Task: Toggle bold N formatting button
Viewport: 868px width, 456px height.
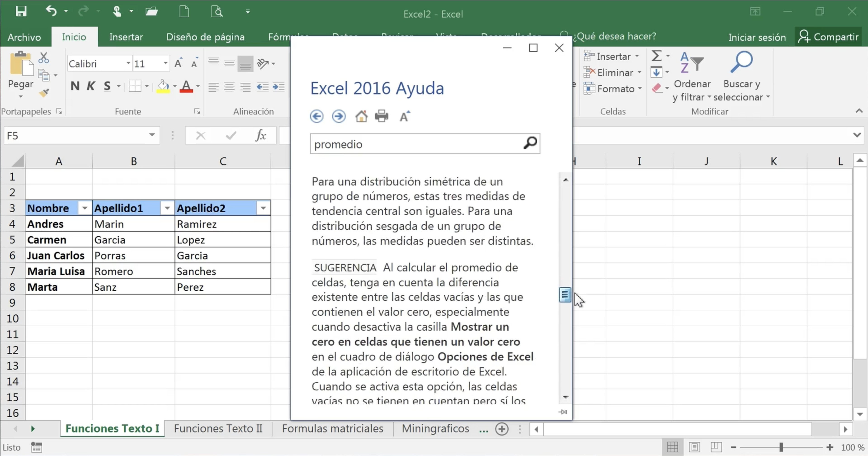Action: click(x=75, y=86)
